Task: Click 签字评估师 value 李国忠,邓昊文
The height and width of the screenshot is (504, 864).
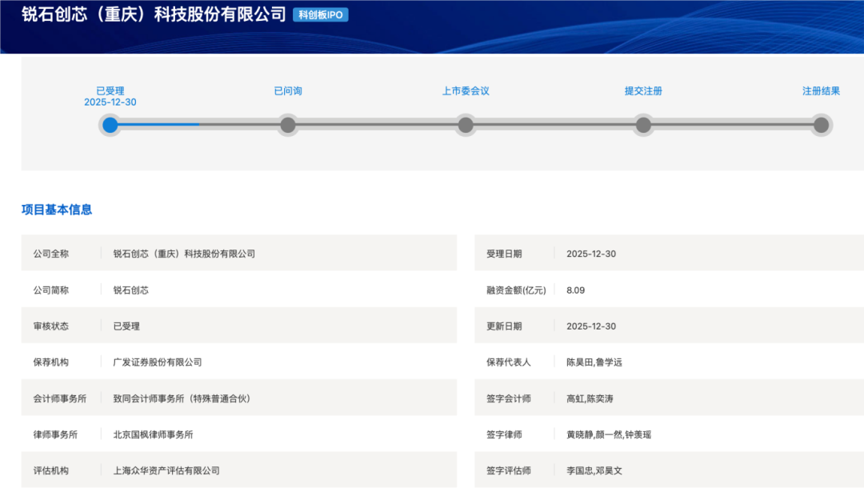Action: pos(594,471)
